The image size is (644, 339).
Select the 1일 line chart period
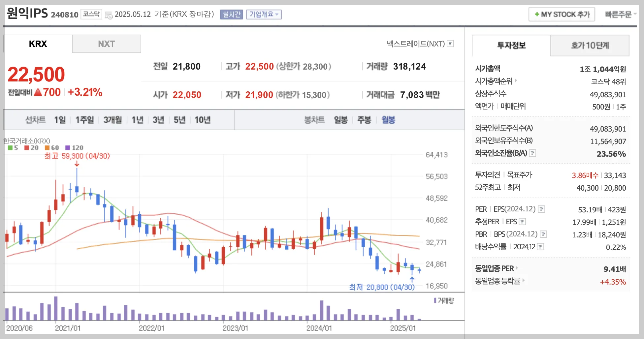60,120
